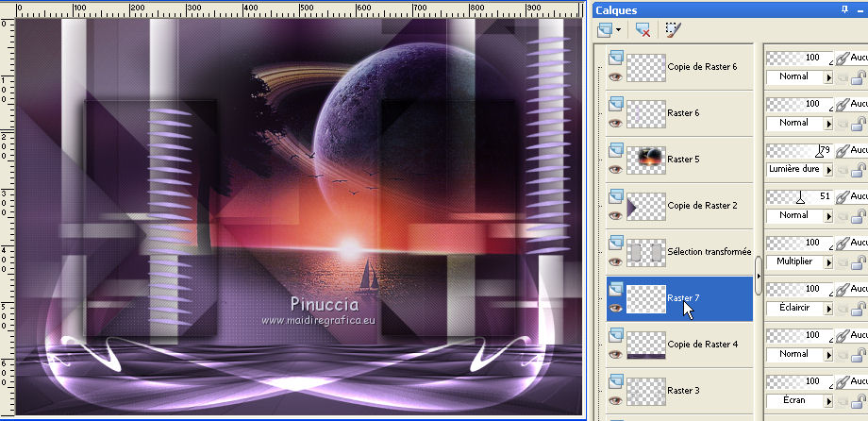Open the New Layer dropdown icon in Calques
The width and height of the screenshot is (868, 421).
pos(609,29)
